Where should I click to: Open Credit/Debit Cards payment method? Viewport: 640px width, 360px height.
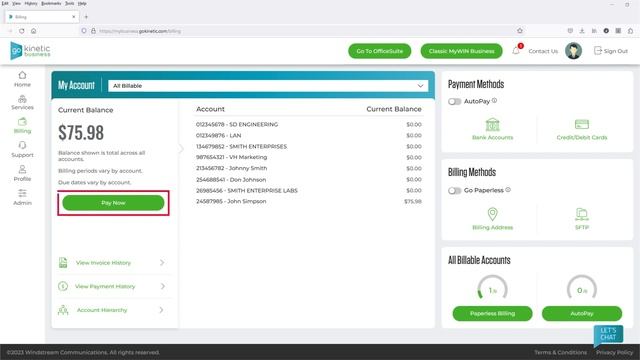(582, 129)
